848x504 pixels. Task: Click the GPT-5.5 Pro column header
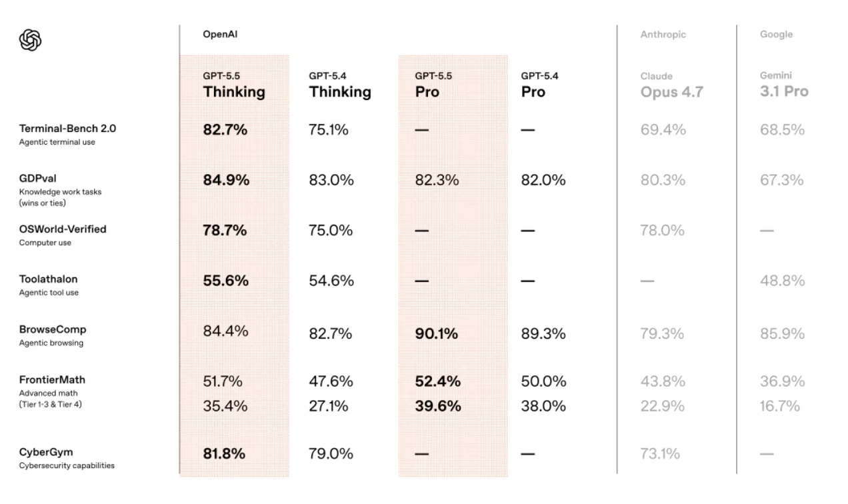pos(433,85)
